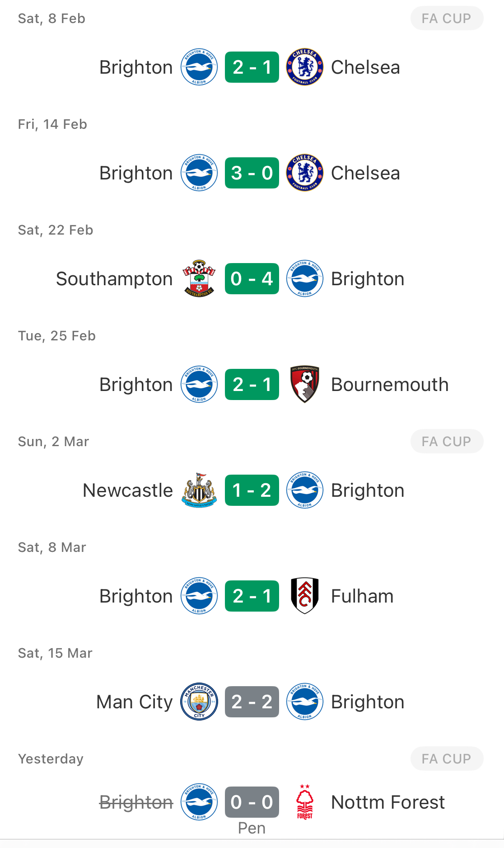
Task: Click FA CUP tag on 2 Mar
Action: click(447, 441)
